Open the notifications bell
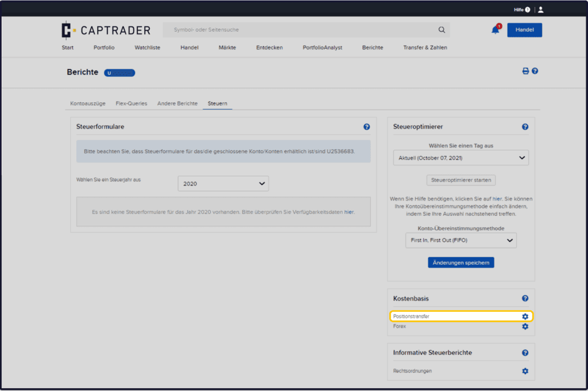 coord(496,30)
